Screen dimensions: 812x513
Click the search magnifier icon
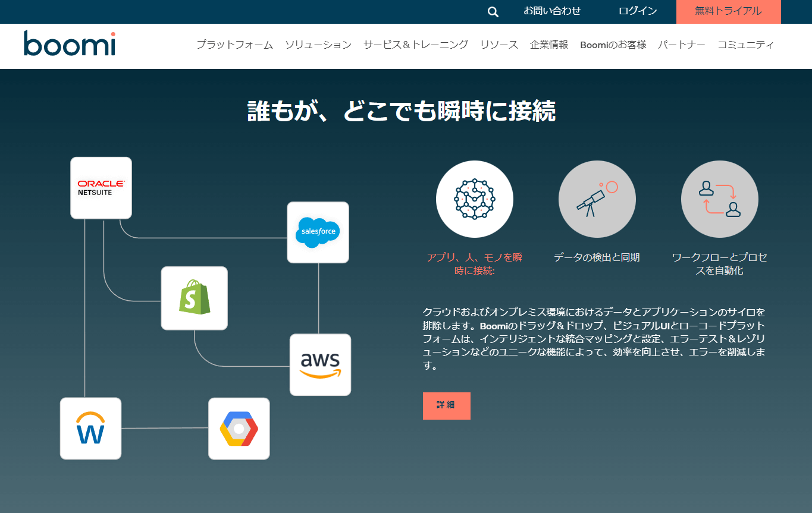[x=493, y=12]
